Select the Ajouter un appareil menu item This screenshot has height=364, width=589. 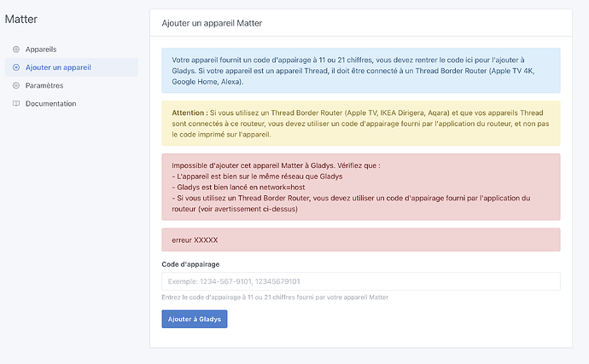click(x=58, y=67)
